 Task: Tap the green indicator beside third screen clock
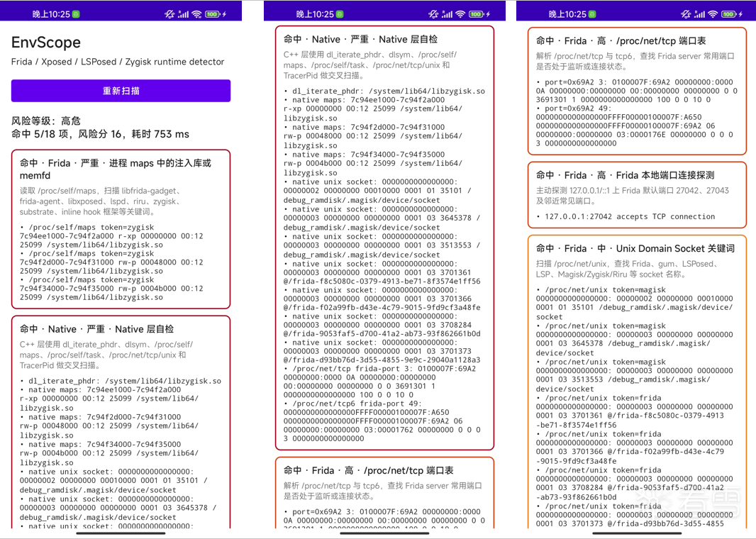point(592,14)
